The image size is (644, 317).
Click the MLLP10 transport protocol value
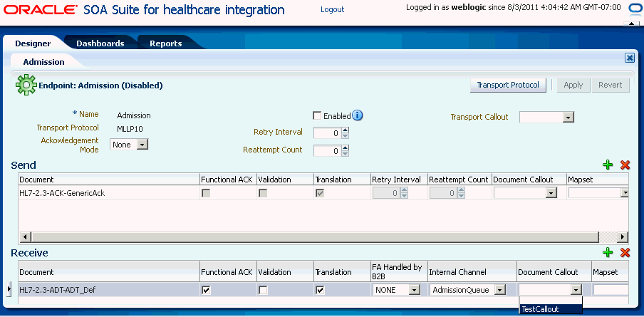130,128
